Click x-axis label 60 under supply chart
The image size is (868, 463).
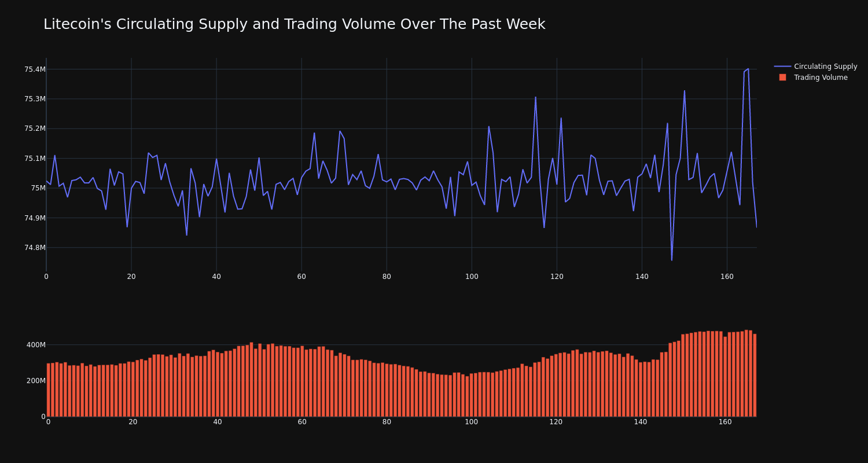coord(301,277)
